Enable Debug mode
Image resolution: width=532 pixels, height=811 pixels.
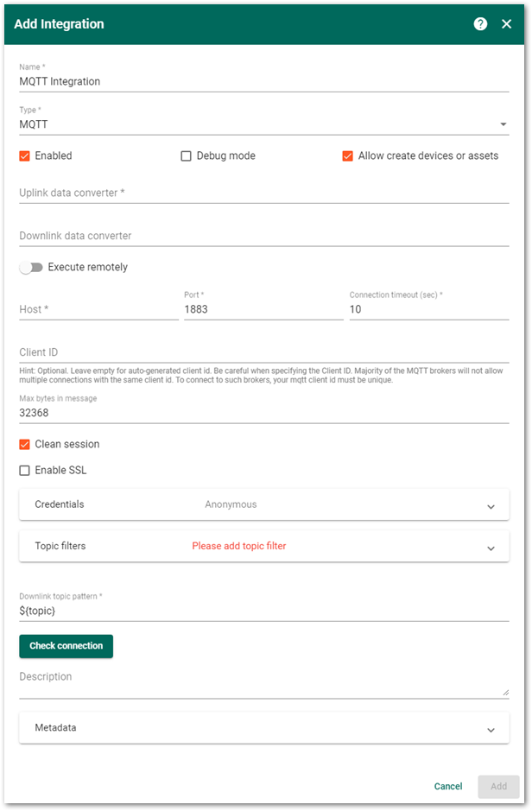tap(186, 155)
